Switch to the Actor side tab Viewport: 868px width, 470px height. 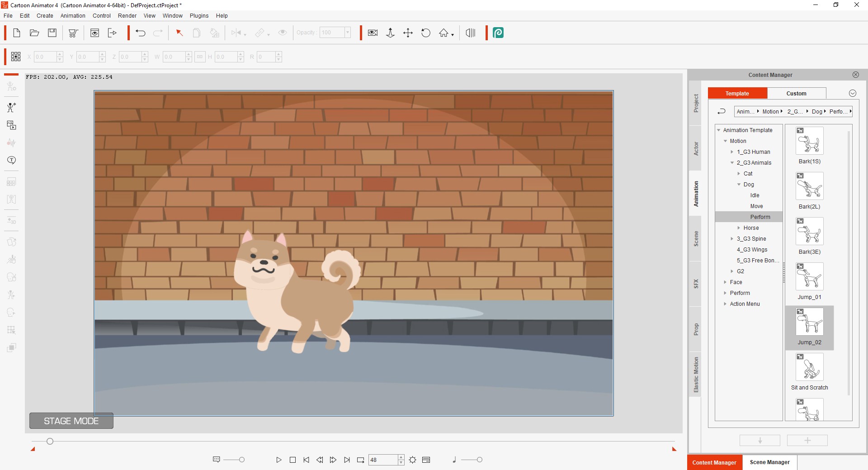point(696,148)
